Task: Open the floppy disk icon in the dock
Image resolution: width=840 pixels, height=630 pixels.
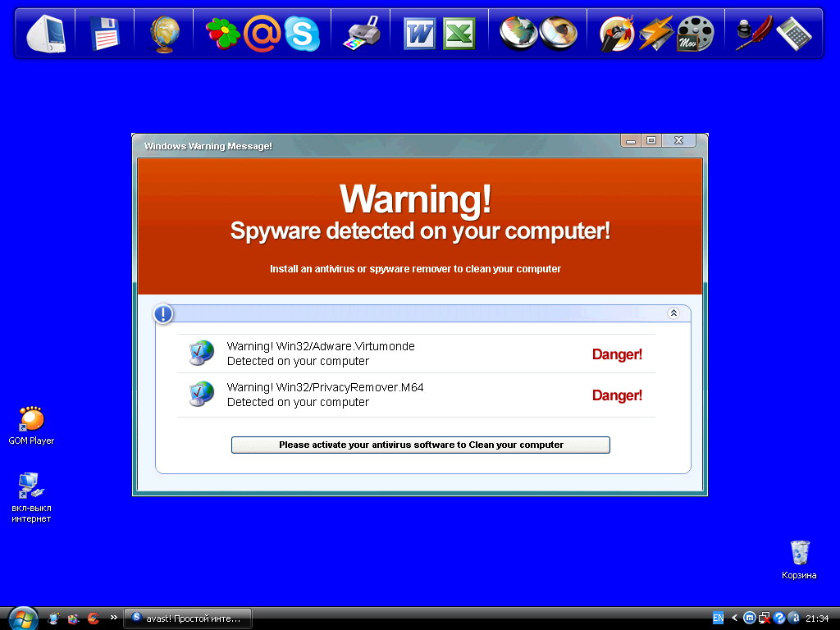Action: click(105, 34)
